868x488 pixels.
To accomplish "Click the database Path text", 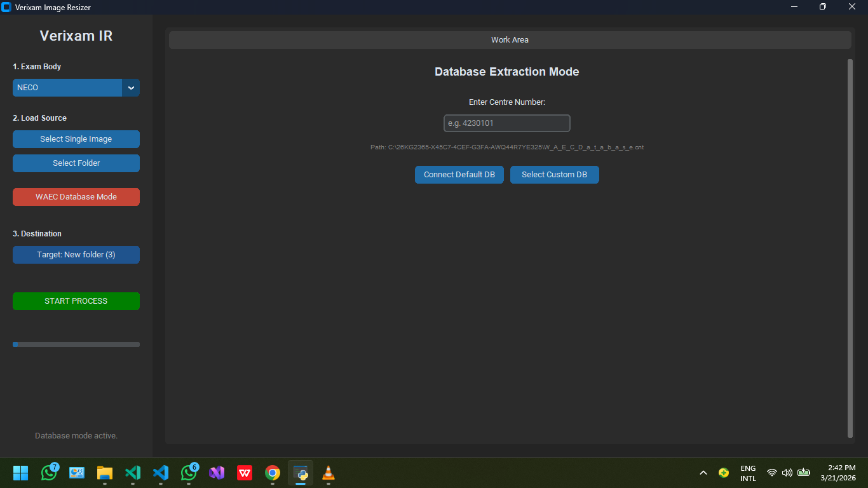I will 507,147.
